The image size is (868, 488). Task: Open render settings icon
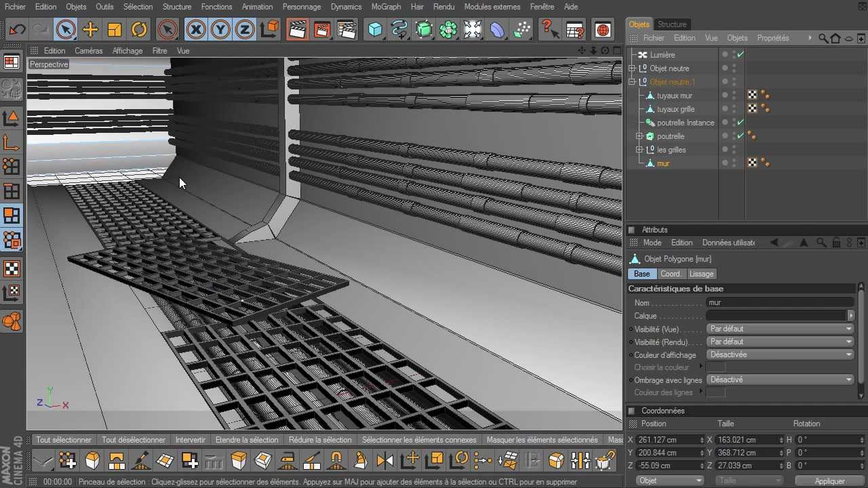click(x=347, y=30)
